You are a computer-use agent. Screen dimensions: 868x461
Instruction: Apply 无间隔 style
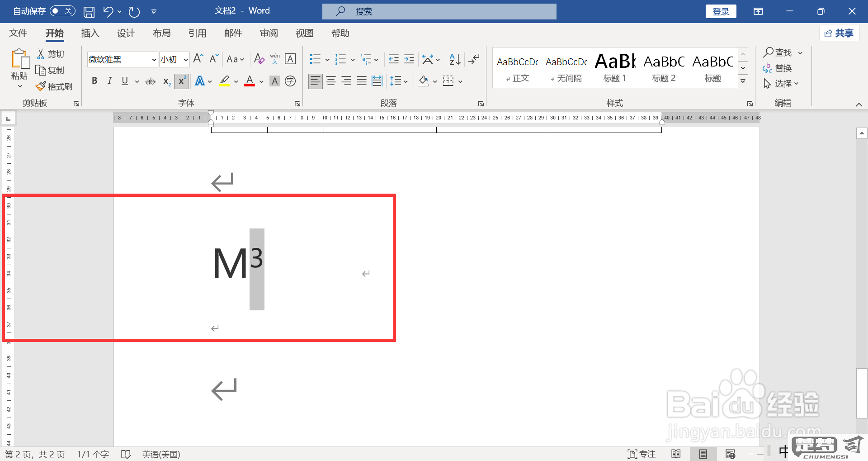coord(566,67)
